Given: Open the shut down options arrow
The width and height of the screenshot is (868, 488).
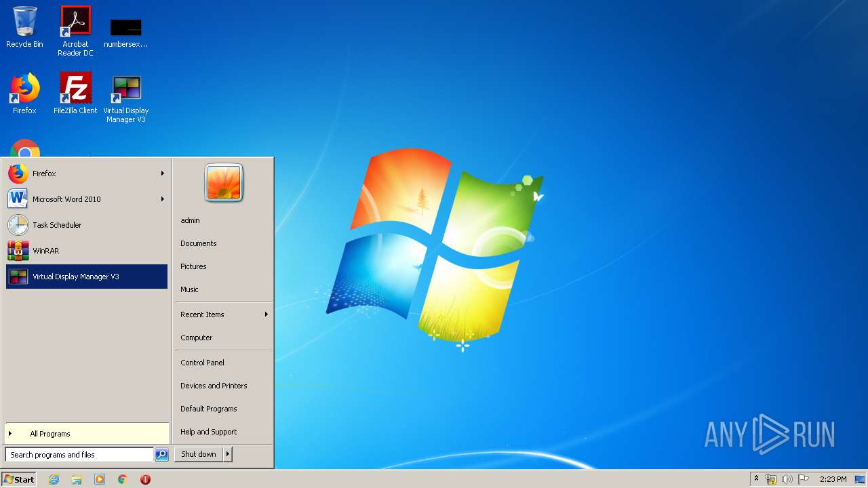Looking at the screenshot, I should [x=228, y=454].
